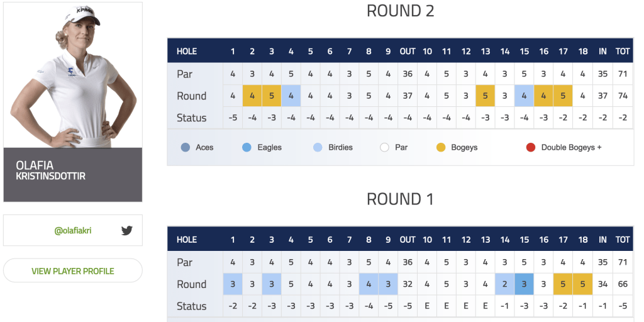Click the Twitter bird icon
The height and width of the screenshot is (322, 644).
(127, 230)
